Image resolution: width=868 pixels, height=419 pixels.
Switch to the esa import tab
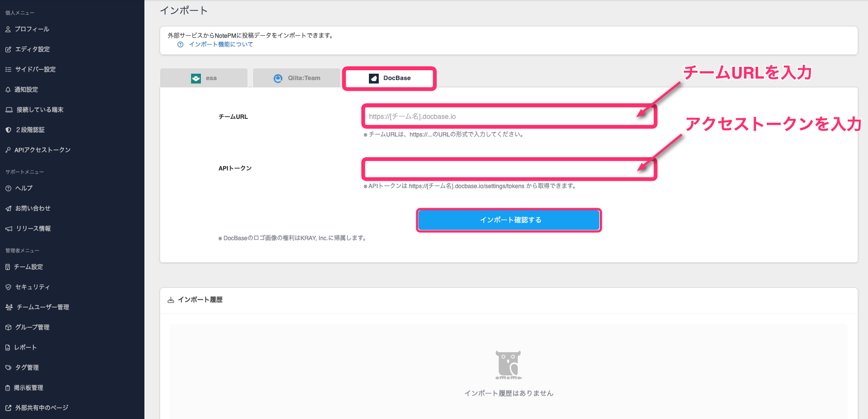tap(204, 78)
